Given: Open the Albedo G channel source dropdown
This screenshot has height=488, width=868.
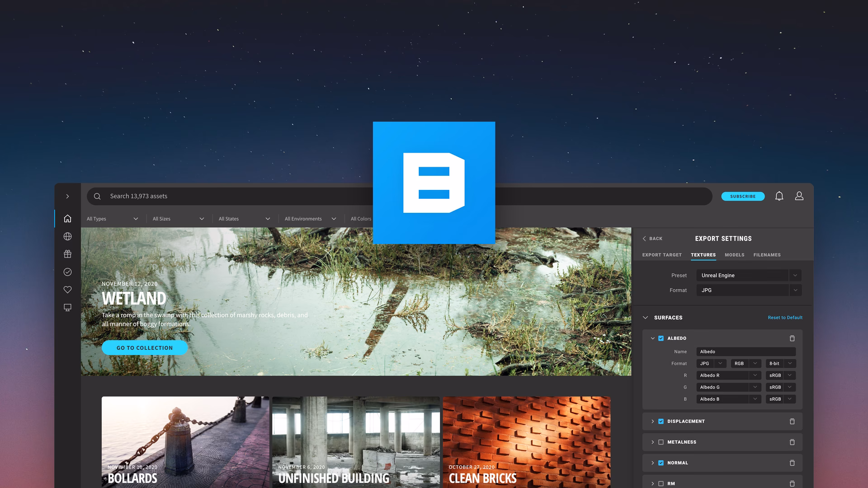Looking at the screenshot, I should [729, 387].
